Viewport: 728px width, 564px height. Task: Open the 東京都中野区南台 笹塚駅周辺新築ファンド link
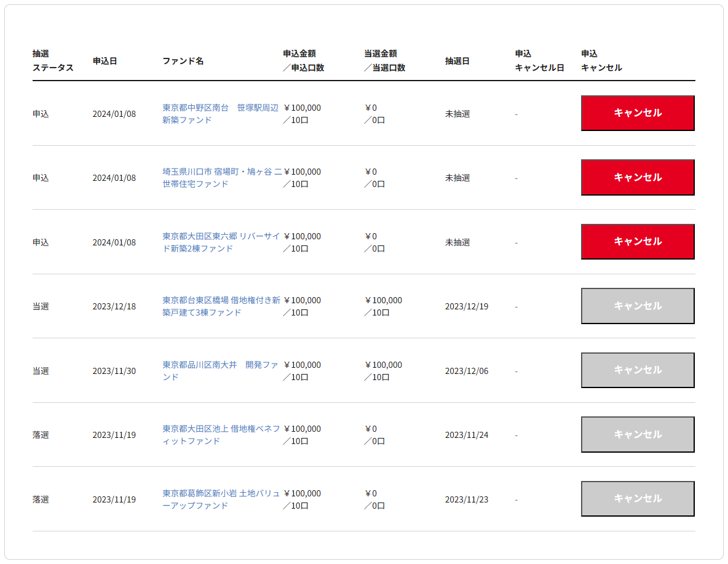tap(220, 114)
